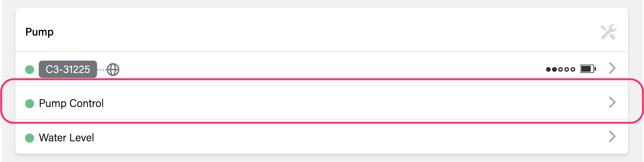
Task: Click green status dot beside Pump Control
Action: (x=29, y=104)
